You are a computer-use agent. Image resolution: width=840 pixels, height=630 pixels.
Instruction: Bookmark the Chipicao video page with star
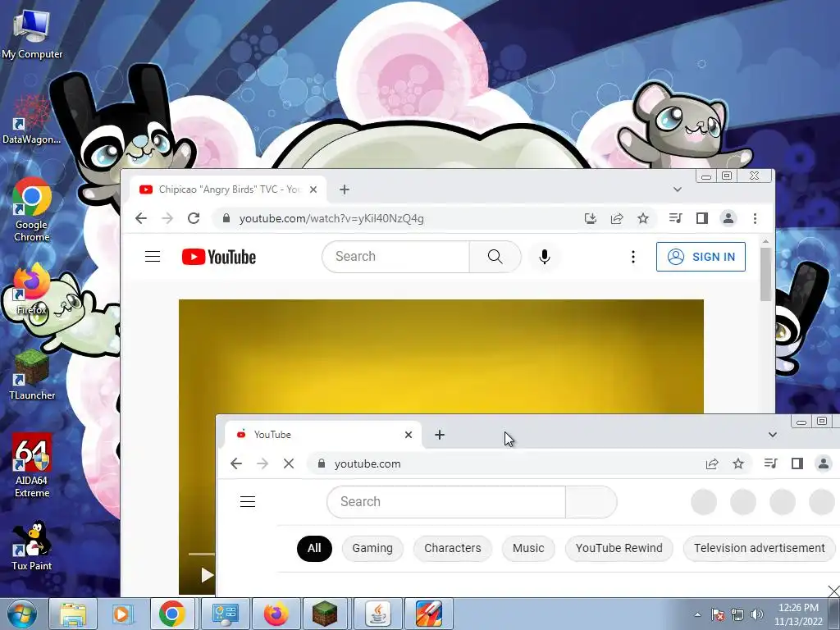[x=643, y=218]
